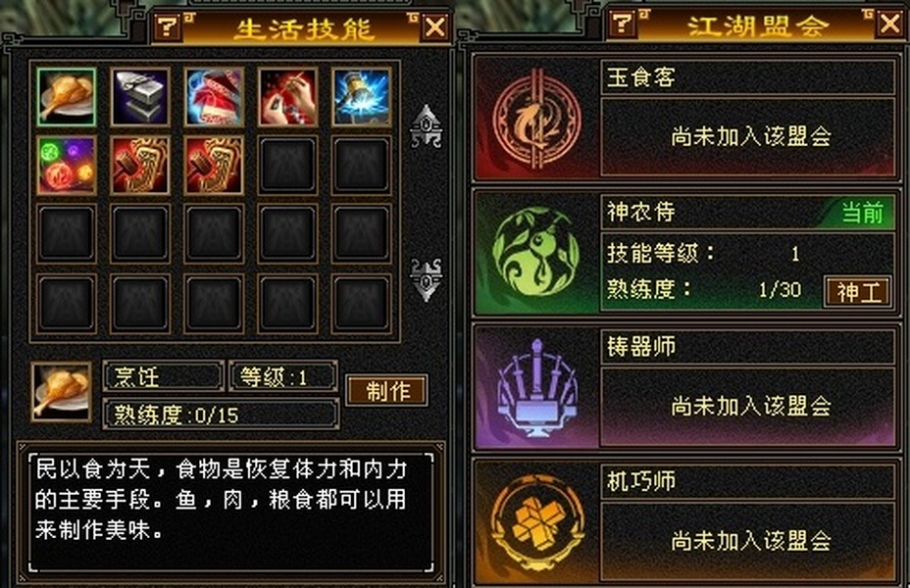Click the green 神农侍 guild emblem
The width and height of the screenshot is (910, 588).
pos(535,253)
